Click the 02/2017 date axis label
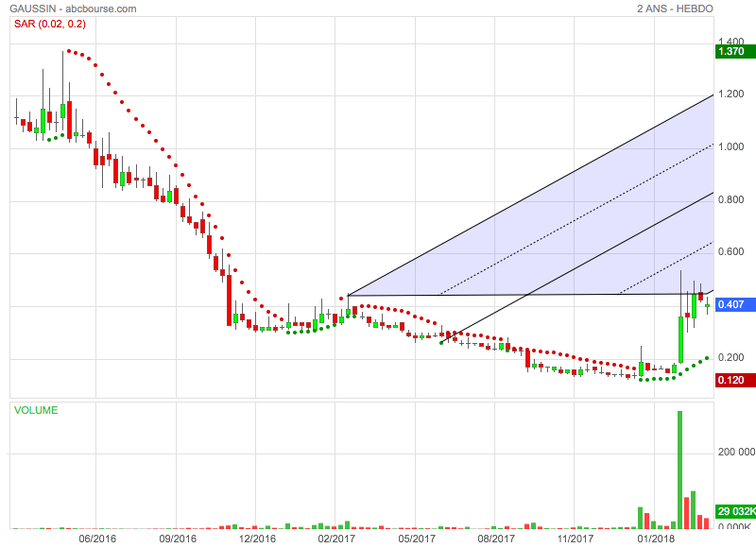This screenshot has width=756, height=548. point(336,539)
